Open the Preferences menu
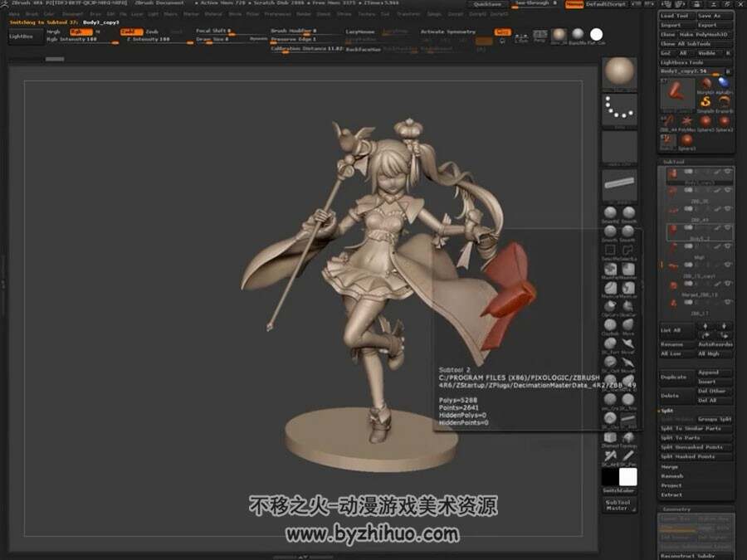 coord(278,14)
